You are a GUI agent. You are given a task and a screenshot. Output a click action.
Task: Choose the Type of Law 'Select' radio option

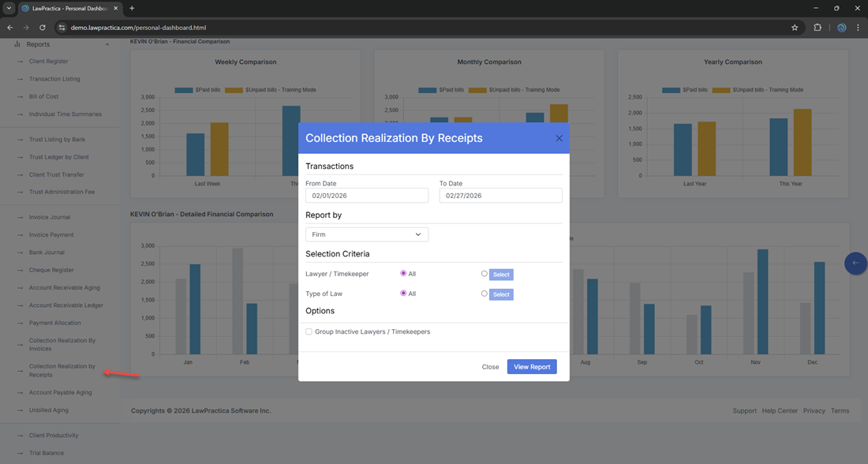[x=485, y=294]
